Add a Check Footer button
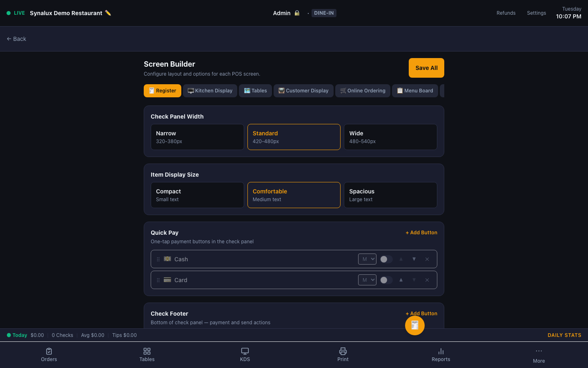 point(421,314)
